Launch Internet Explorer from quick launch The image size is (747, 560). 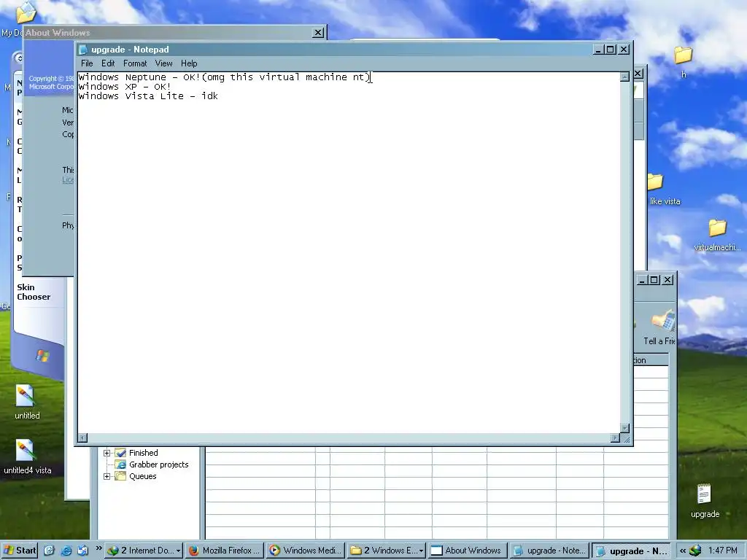(66, 551)
